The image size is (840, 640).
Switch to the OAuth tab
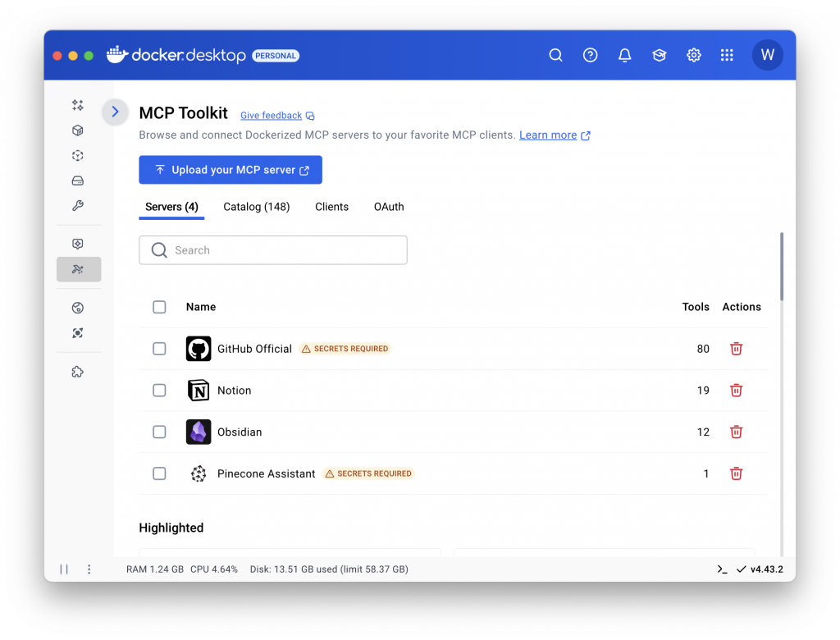coord(389,207)
